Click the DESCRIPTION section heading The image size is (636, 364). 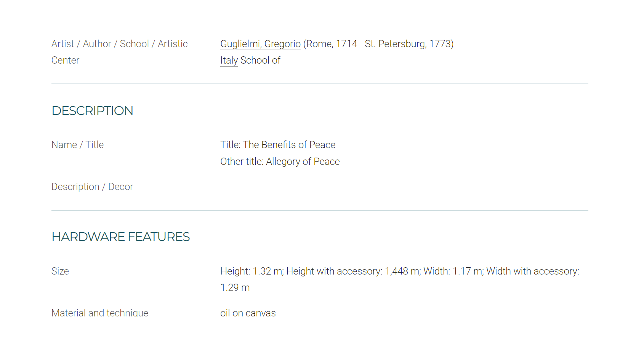[x=92, y=111]
